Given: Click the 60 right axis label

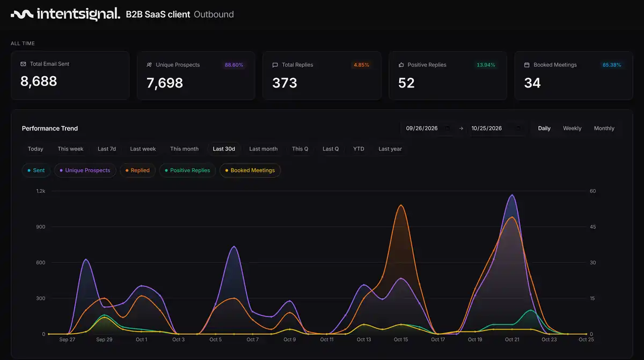Looking at the screenshot, I should pyautogui.click(x=593, y=191).
